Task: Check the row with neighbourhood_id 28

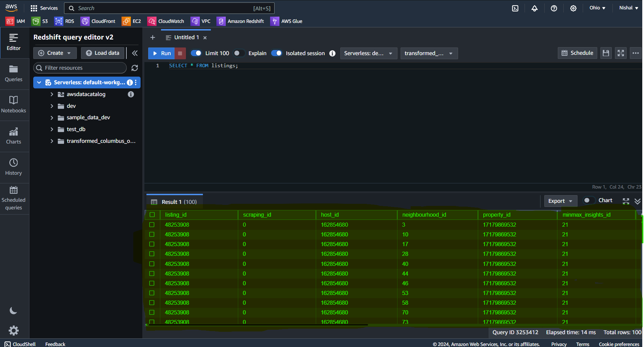Action: (152, 254)
